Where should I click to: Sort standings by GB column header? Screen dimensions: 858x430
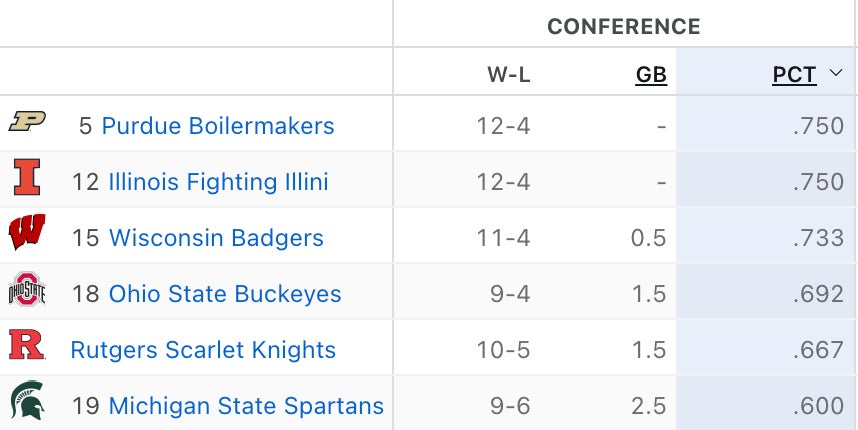click(x=651, y=75)
